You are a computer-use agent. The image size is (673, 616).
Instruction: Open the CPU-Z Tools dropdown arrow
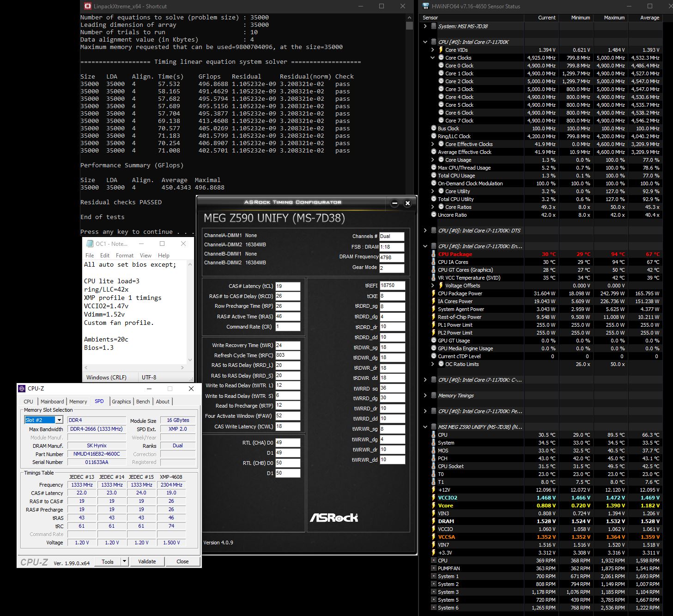pos(124,561)
